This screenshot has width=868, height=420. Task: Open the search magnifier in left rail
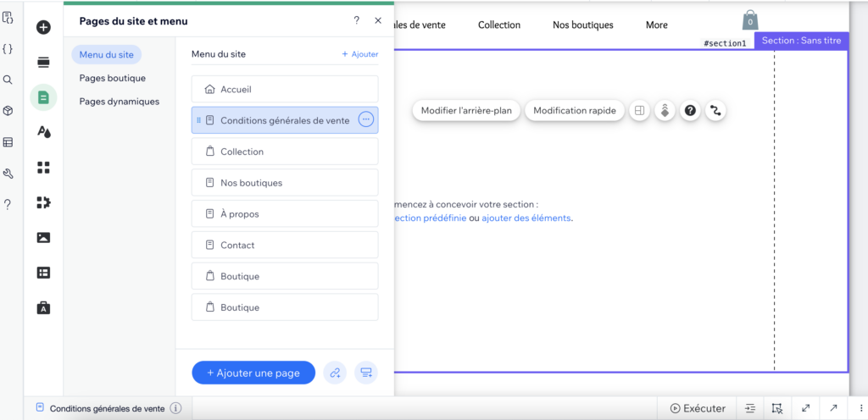pos(8,80)
